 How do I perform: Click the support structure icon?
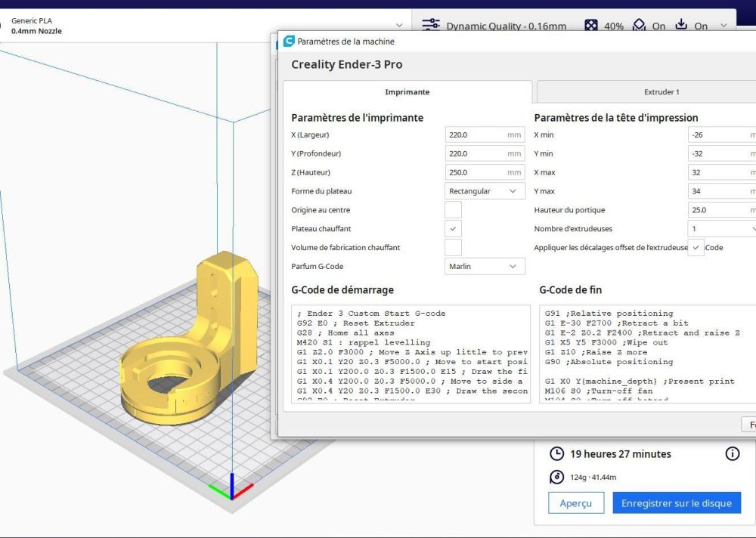click(639, 25)
